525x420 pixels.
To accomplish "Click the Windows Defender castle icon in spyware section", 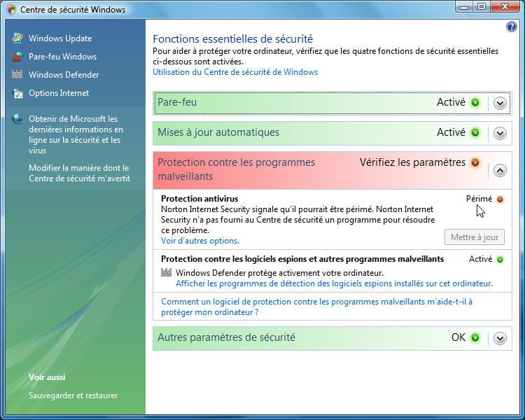I will click(166, 272).
